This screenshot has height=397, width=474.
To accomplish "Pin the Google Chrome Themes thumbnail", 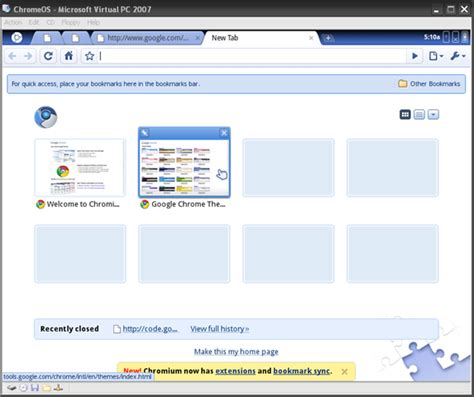I will pyautogui.click(x=144, y=133).
